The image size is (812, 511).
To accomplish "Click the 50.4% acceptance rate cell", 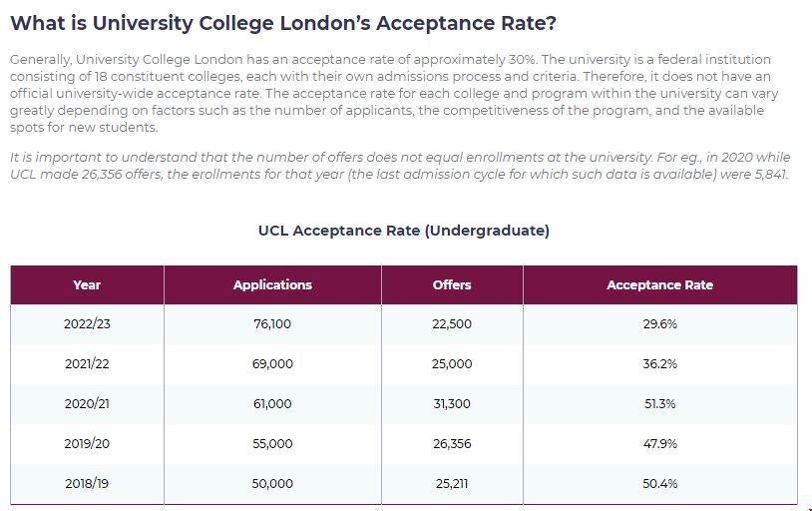I will [659, 484].
